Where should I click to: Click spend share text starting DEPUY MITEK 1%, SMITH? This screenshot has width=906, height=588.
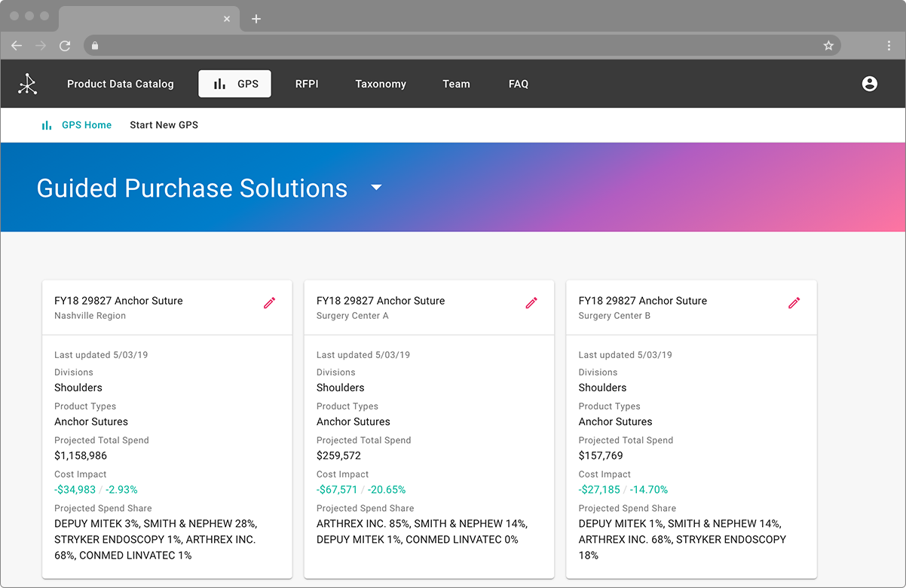pos(682,539)
